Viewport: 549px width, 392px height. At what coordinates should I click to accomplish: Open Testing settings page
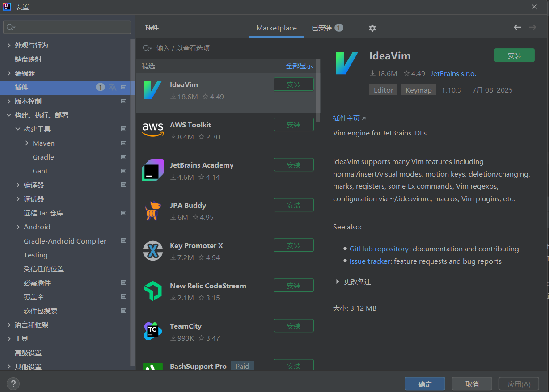(36, 255)
